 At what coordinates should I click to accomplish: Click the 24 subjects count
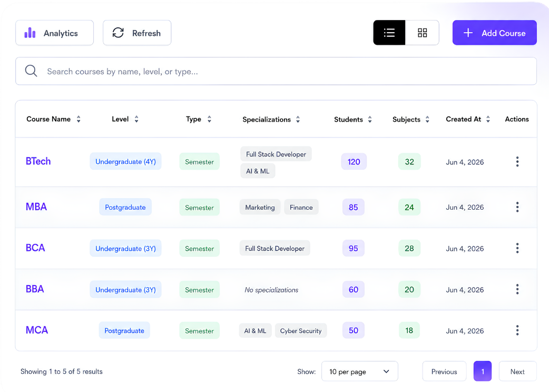[409, 207]
